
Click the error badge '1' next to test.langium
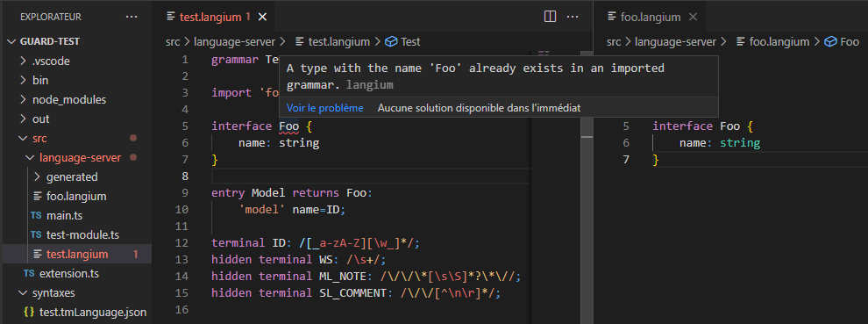[x=136, y=255]
